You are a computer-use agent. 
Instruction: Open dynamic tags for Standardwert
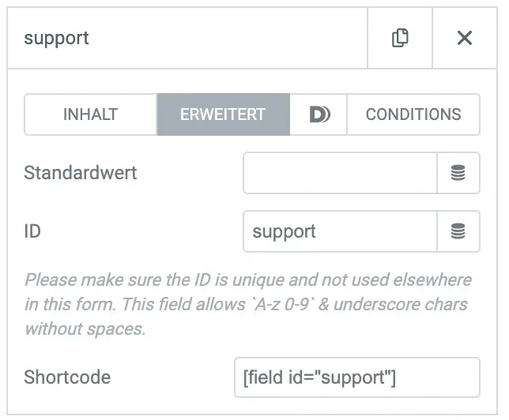458,173
